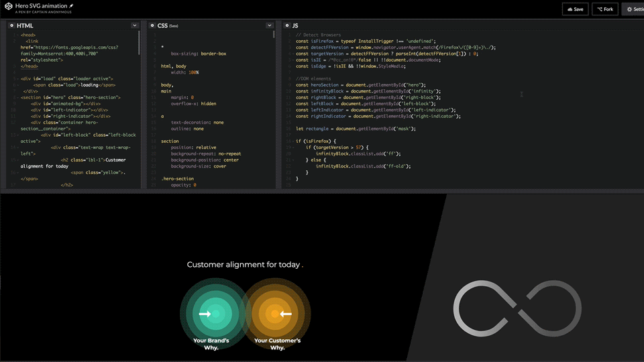Click the Hero SVG animation title
The height and width of the screenshot is (362, 644).
pos(41,6)
